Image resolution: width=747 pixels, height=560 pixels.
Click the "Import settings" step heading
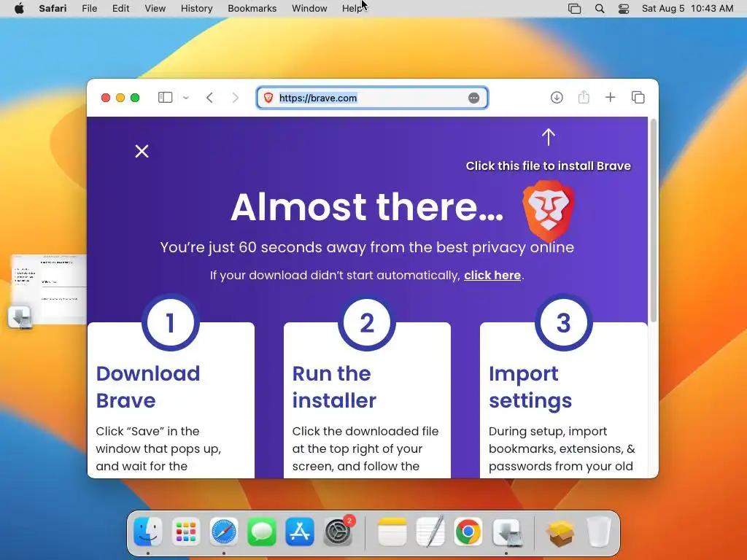530,386
